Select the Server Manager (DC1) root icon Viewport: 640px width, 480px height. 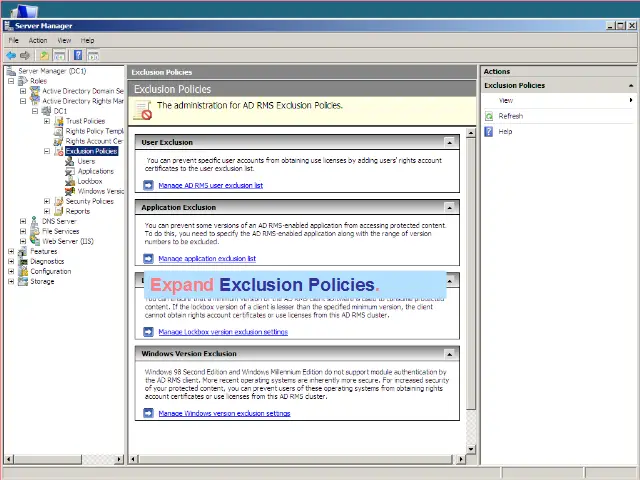pos(11,71)
